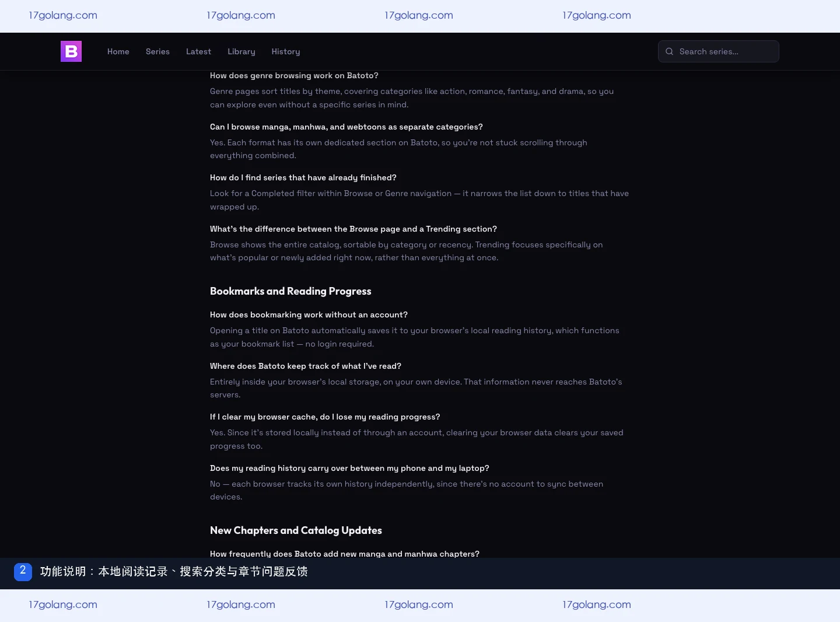Open the Library nav item
840x622 pixels.
pos(242,51)
